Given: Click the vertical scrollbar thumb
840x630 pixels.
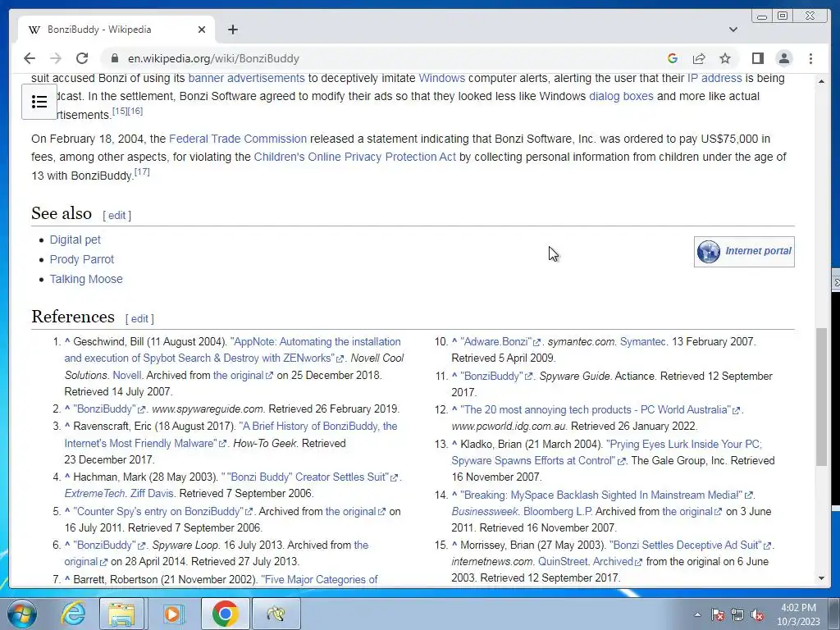Looking at the screenshot, I should (x=821, y=396).
